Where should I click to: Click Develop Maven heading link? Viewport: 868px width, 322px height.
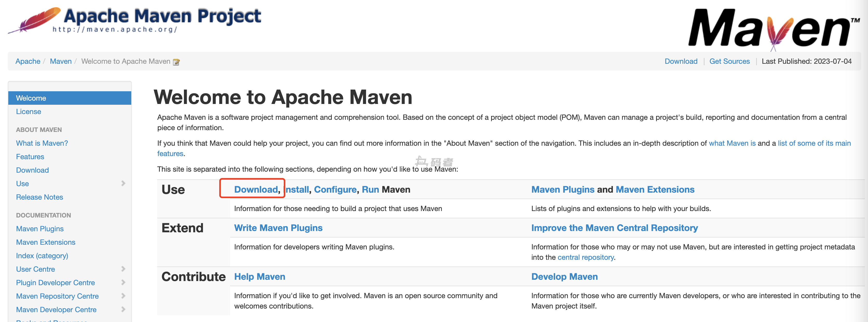tap(564, 277)
